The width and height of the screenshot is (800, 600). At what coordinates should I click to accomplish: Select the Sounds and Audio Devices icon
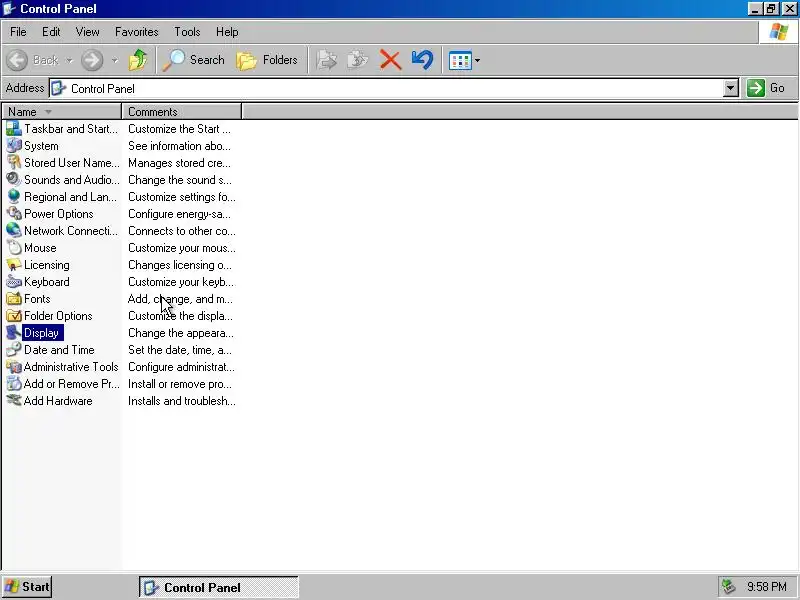tap(14, 180)
